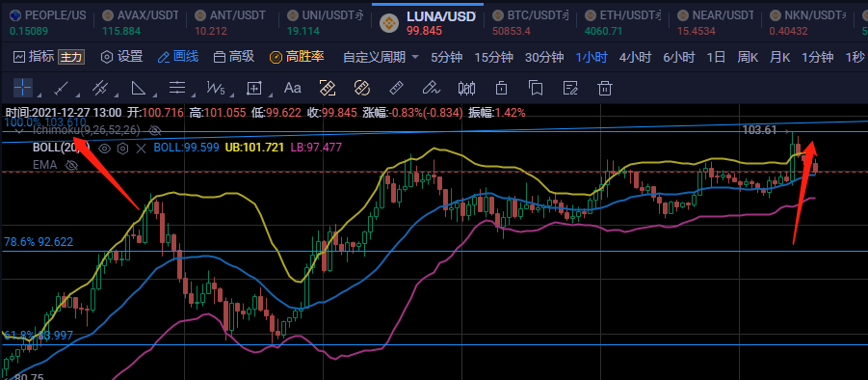Collapse indicator list with Ichimoku chevron
868x380 pixels.
tap(20, 131)
